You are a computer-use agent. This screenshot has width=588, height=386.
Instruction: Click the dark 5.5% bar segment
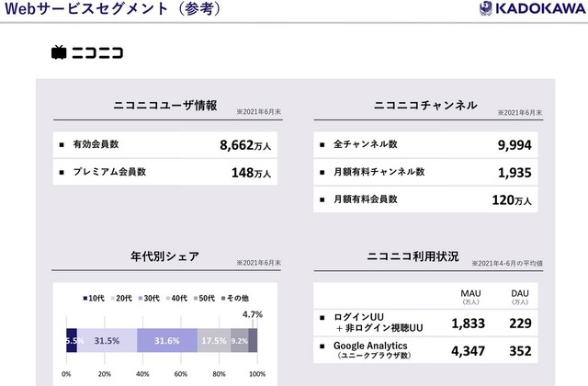click(x=72, y=341)
